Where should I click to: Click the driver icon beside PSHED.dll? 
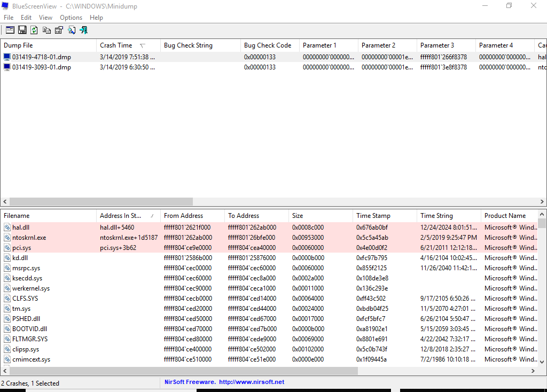pyautogui.click(x=7, y=318)
